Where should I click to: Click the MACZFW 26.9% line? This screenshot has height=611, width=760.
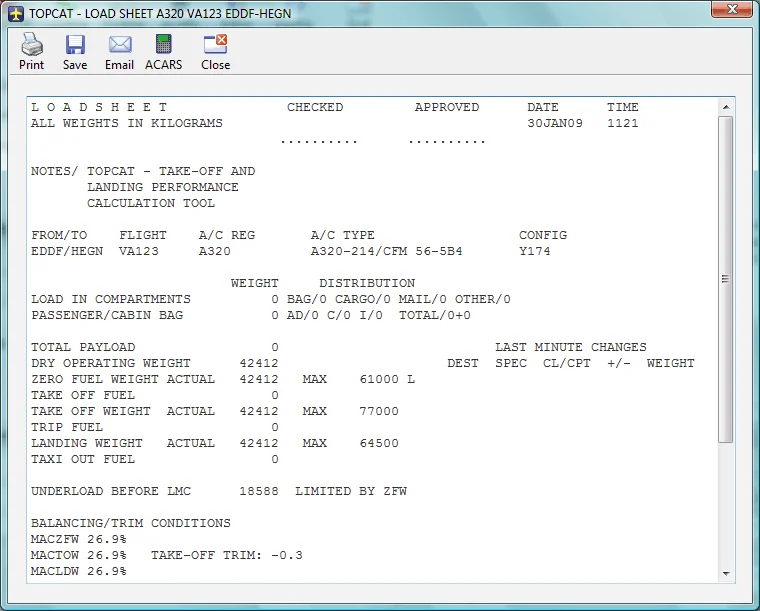coord(79,539)
